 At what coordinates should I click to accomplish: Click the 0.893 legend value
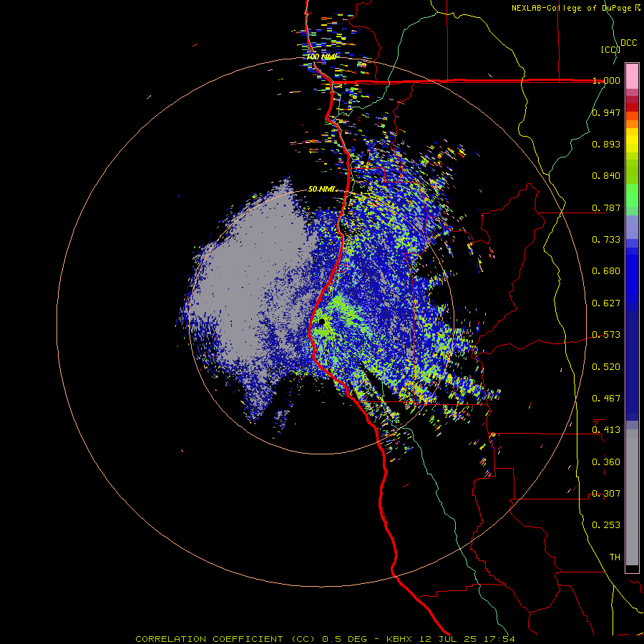point(606,144)
